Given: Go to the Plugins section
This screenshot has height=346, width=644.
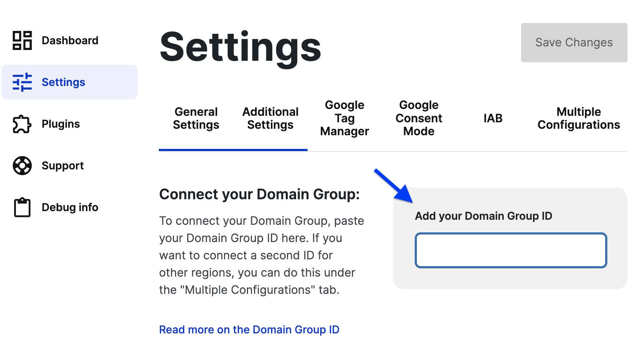Looking at the screenshot, I should [60, 124].
